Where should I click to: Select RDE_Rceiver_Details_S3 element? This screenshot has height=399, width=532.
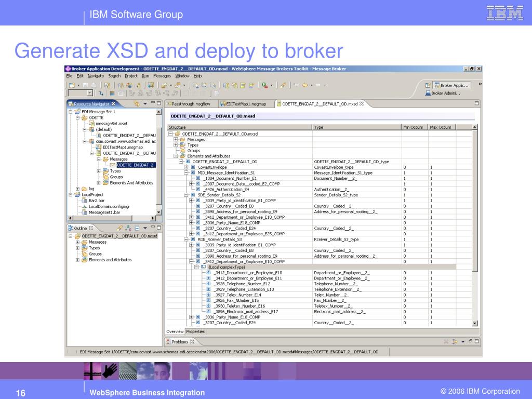tap(220, 240)
